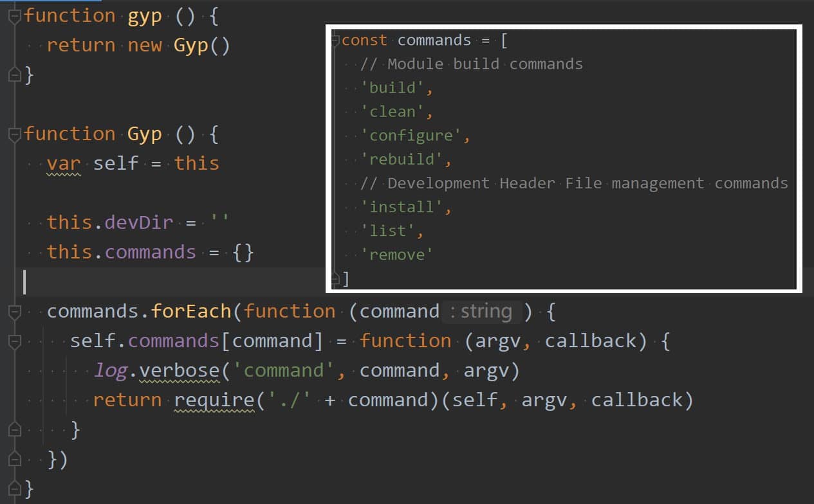The width and height of the screenshot is (814, 504).
Task: Click the '// Module build commands' comment
Action: click(472, 64)
